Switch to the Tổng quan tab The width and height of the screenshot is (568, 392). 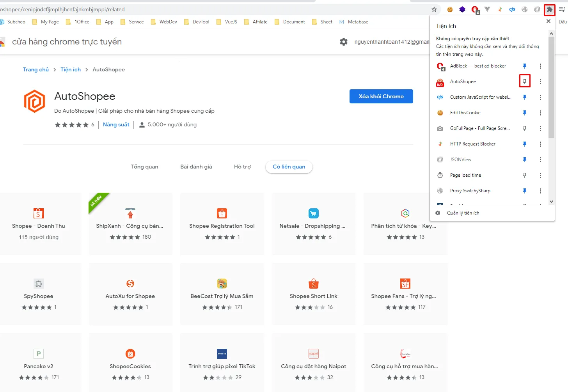[x=144, y=167]
